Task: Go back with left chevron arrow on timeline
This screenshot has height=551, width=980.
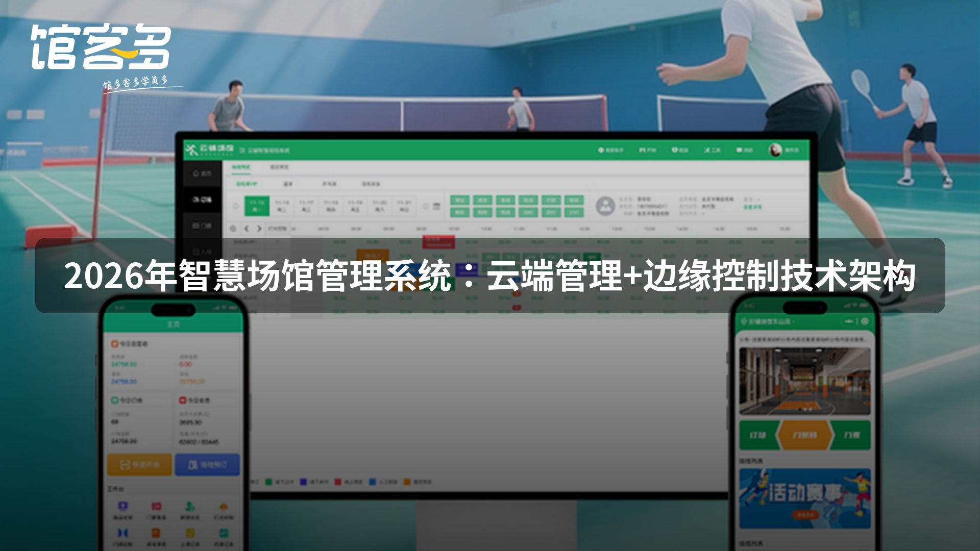Action: 247,229
